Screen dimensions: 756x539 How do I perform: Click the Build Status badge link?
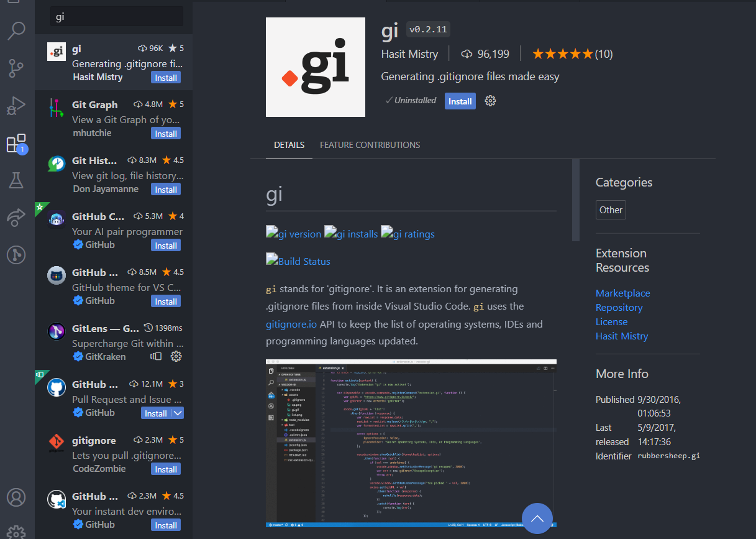(x=298, y=260)
